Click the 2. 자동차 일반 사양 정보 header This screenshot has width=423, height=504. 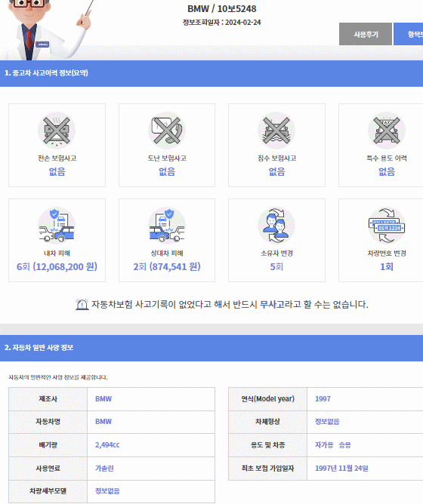point(39,348)
